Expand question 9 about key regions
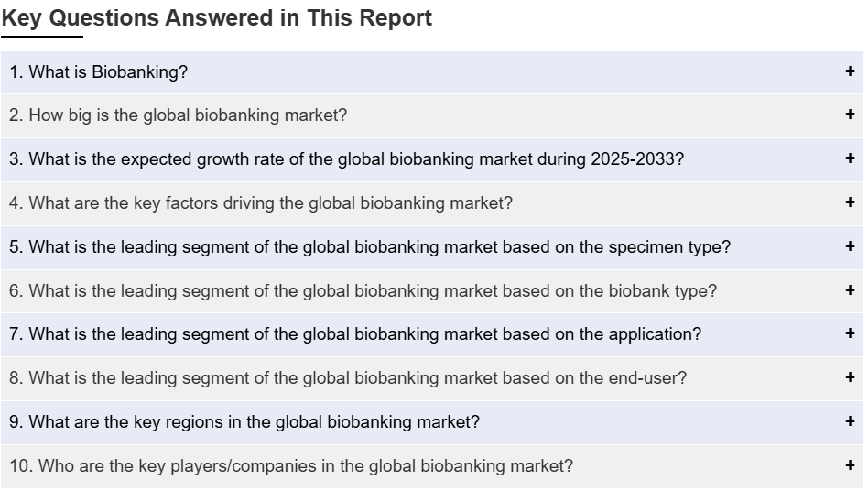The height and width of the screenshot is (491, 868). pos(432,422)
